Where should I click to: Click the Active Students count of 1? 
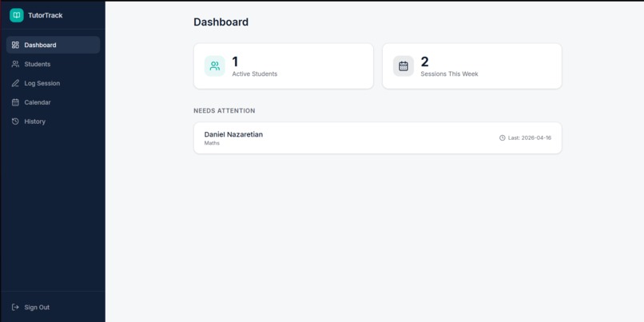[x=235, y=62]
